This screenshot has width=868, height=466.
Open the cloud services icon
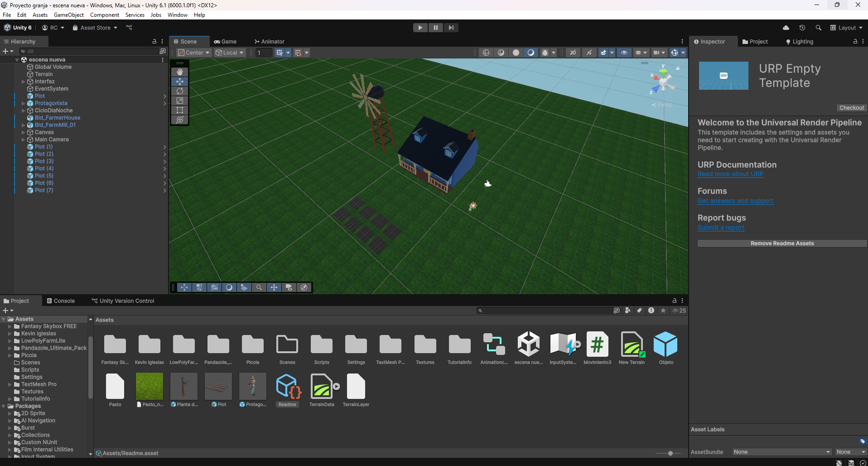786,28
